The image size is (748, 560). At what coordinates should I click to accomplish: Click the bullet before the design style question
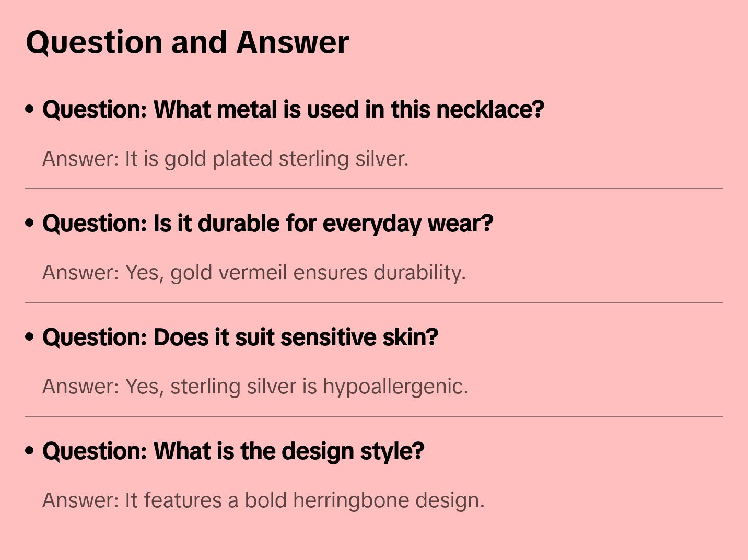pos(30,451)
